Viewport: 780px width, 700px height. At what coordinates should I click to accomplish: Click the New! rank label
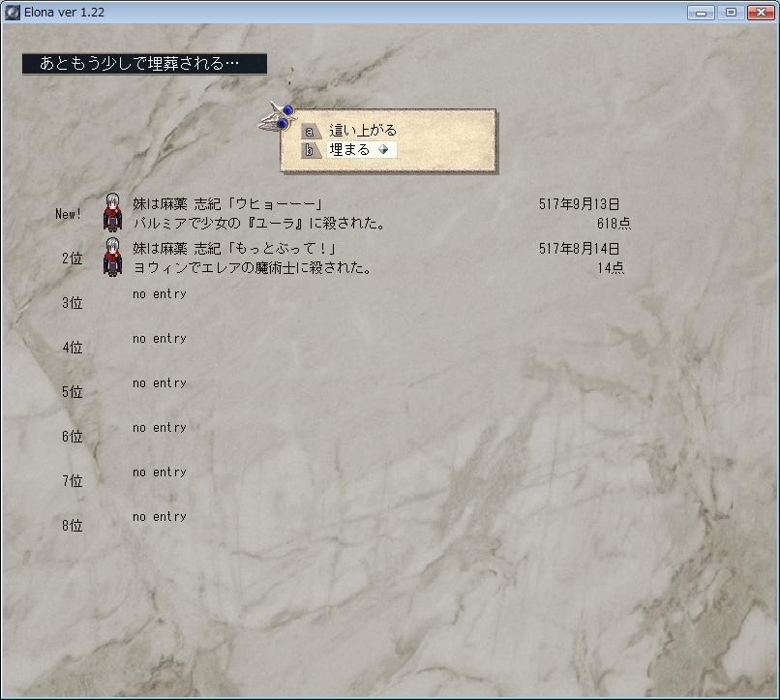tap(68, 214)
